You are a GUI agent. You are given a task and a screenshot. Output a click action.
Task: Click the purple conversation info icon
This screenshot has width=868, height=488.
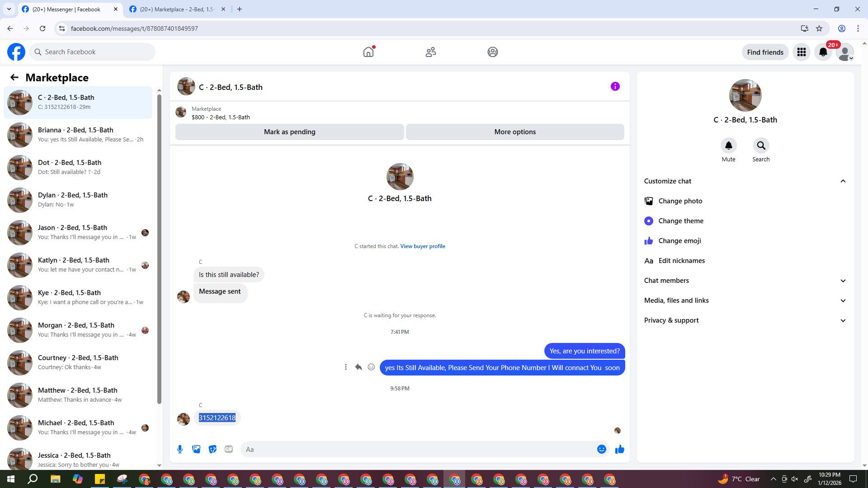(x=615, y=86)
